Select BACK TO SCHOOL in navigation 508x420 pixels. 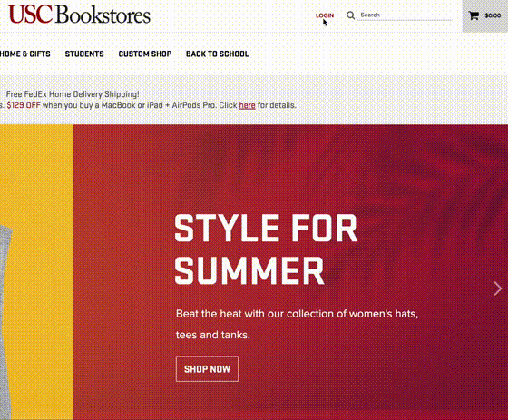(x=218, y=54)
